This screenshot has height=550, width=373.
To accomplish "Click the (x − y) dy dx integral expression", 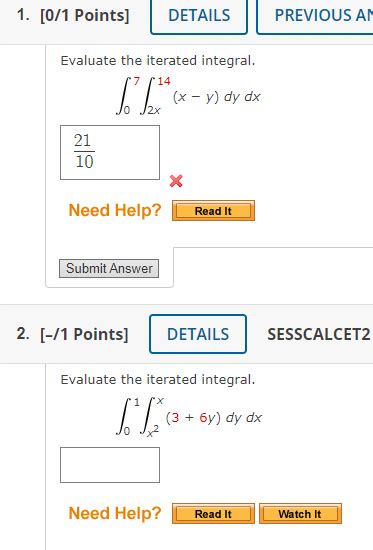I will point(217,96).
